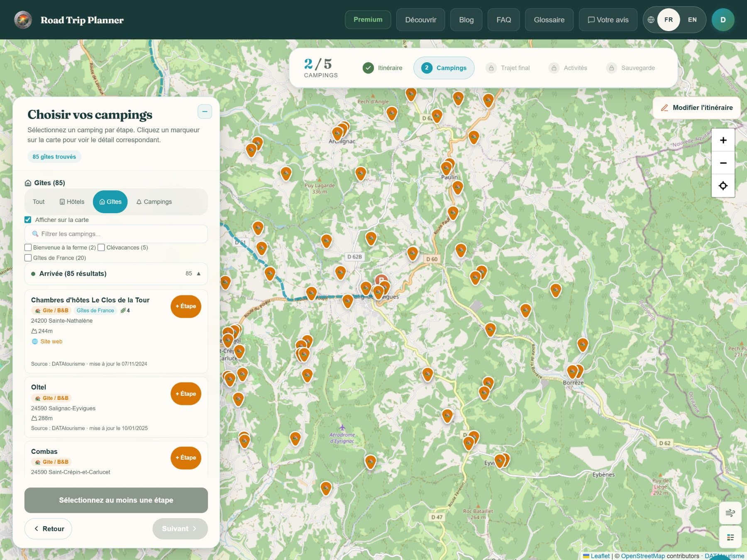This screenshot has height=560, width=747.
Task: Add Combas as an étape
Action: point(186,458)
